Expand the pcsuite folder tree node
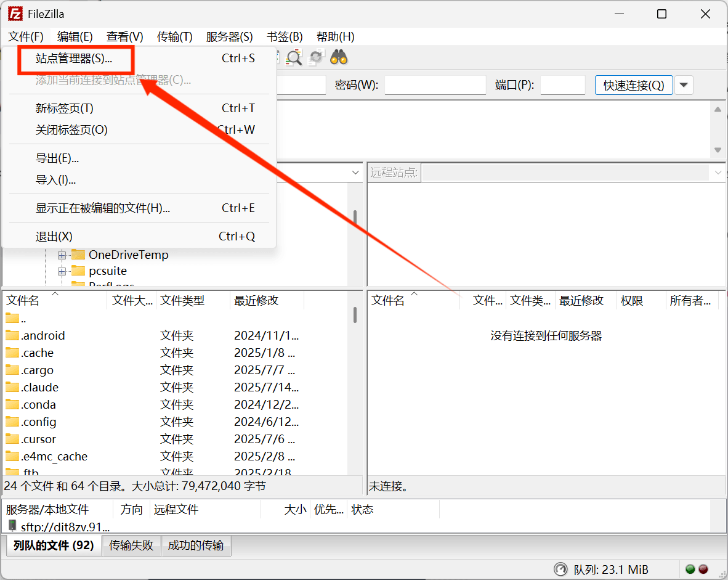728x580 pixels. coord(62,271)
